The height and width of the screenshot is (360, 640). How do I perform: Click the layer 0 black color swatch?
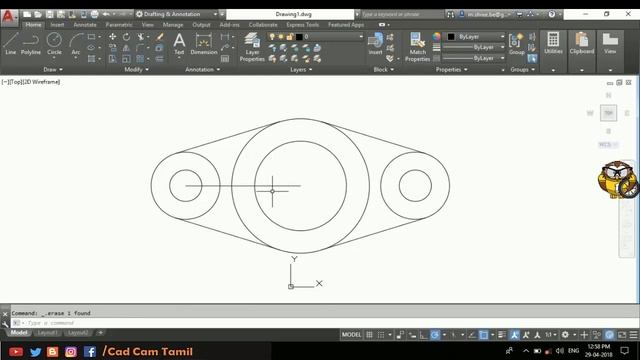pyautogui.click(x=299, y=37)
